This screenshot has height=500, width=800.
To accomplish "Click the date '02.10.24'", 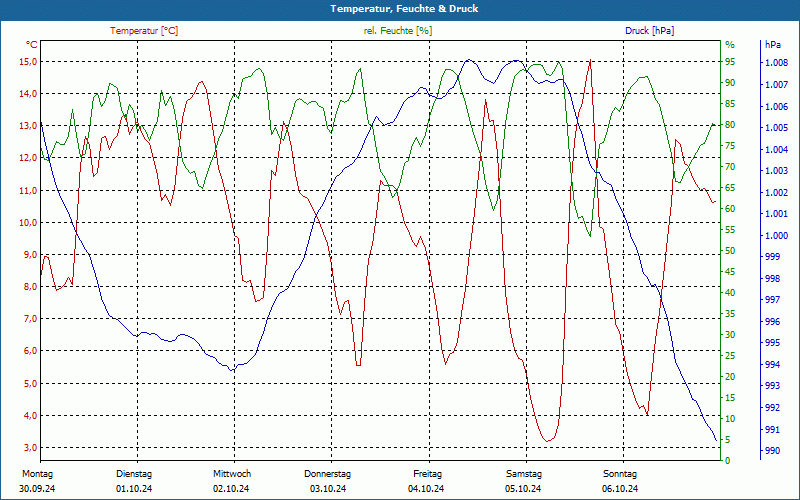I will (x=231, y=489).
